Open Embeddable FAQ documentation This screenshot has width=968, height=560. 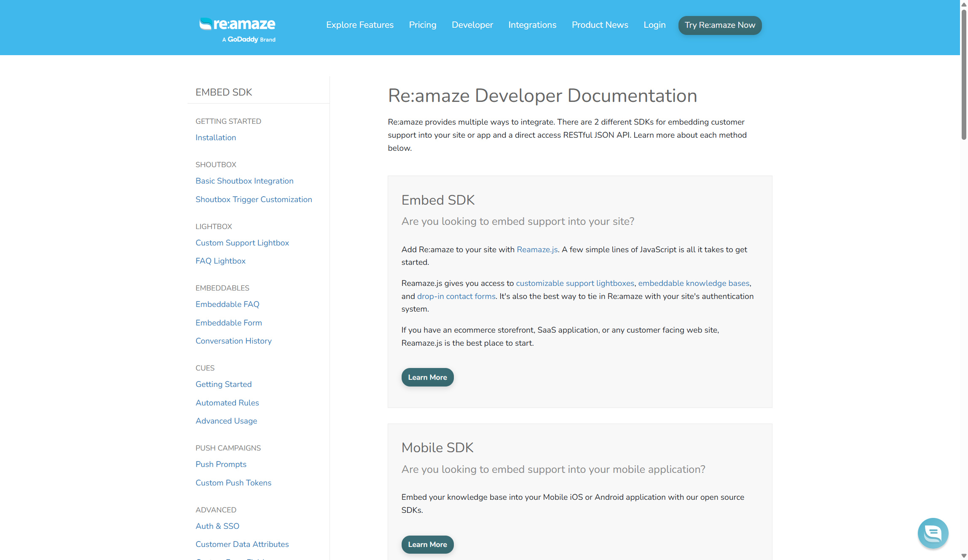228,304
